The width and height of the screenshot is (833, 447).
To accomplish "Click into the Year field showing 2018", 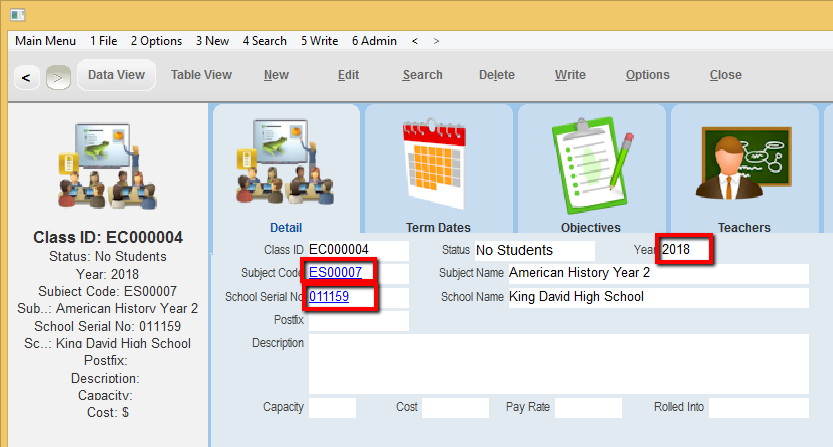I will (x=684, y=249).
